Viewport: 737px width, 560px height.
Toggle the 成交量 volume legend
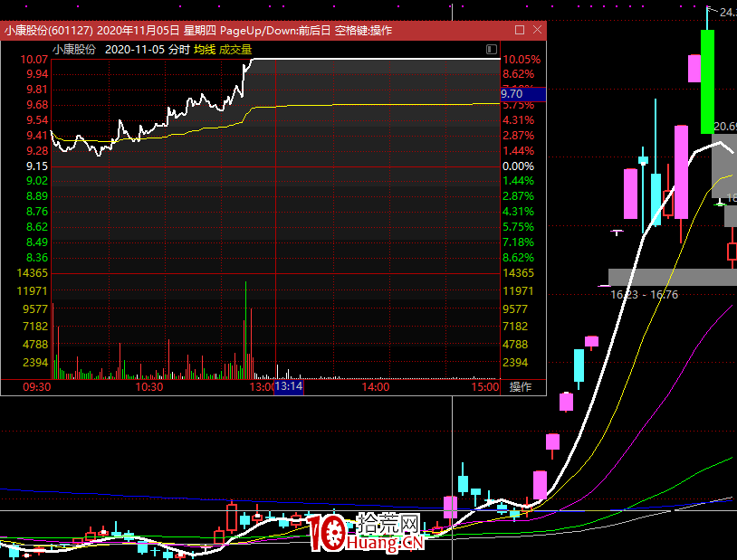[234, 49]
